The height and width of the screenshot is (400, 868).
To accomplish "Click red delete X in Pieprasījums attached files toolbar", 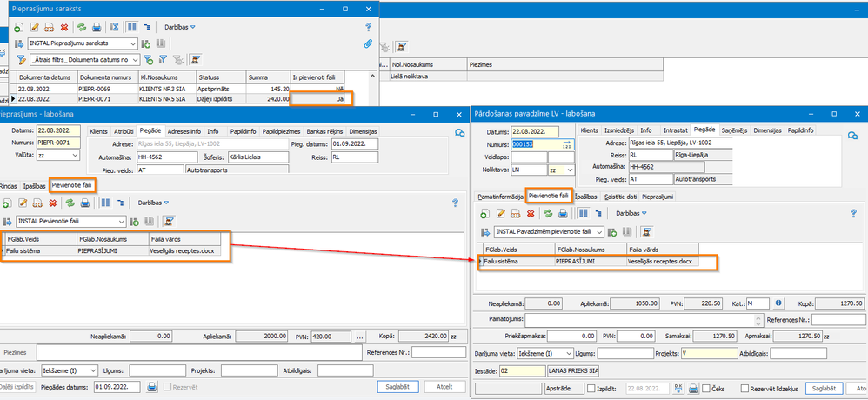I will click(x=52, y=203).
